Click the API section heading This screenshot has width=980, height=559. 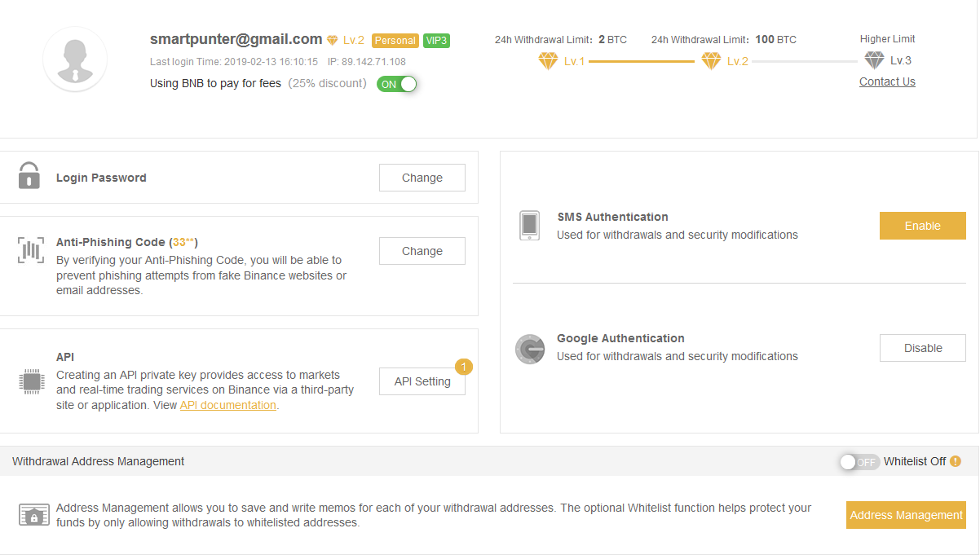(x=65, y=357)
